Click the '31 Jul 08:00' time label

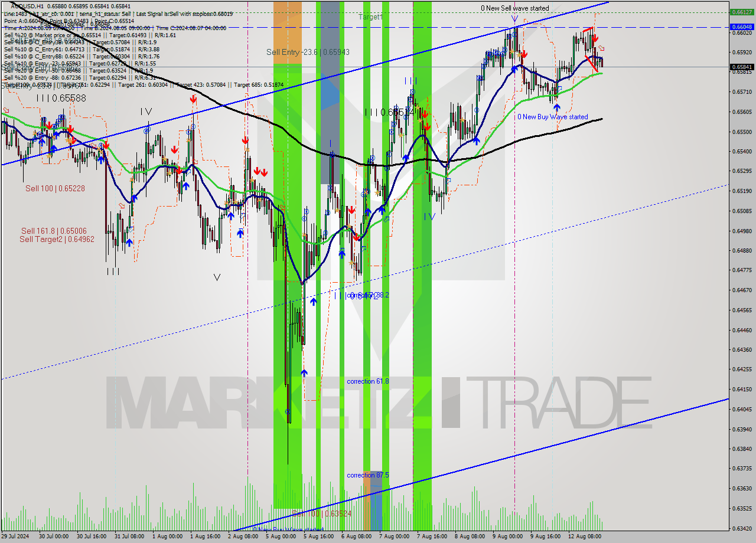(129, 537)
